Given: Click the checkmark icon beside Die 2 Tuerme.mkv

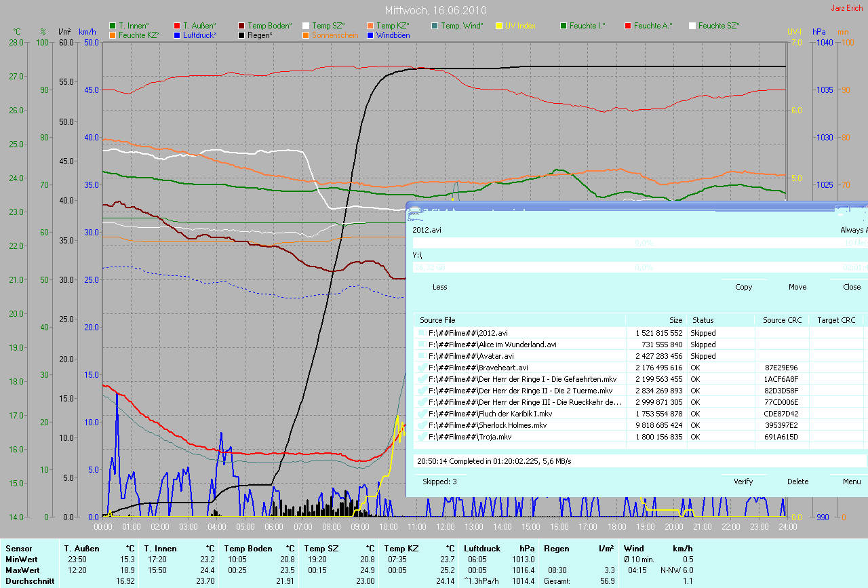Looking at the screenshot, I should point(422,391).
